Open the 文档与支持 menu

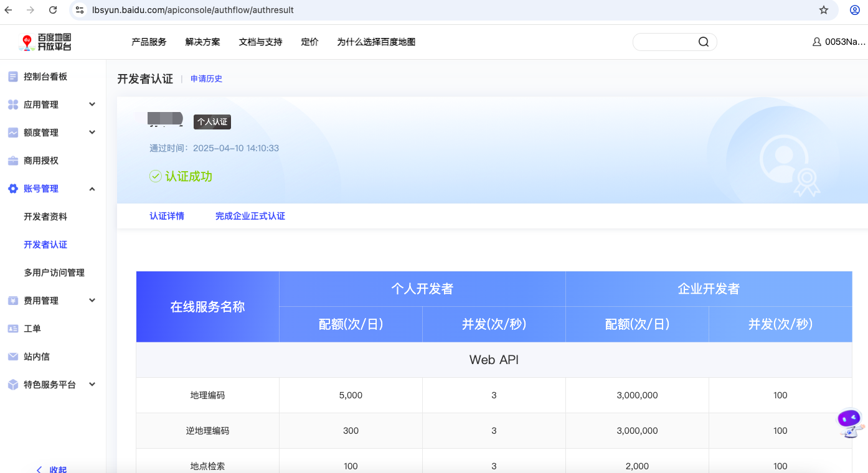click(x=260, y=42)
